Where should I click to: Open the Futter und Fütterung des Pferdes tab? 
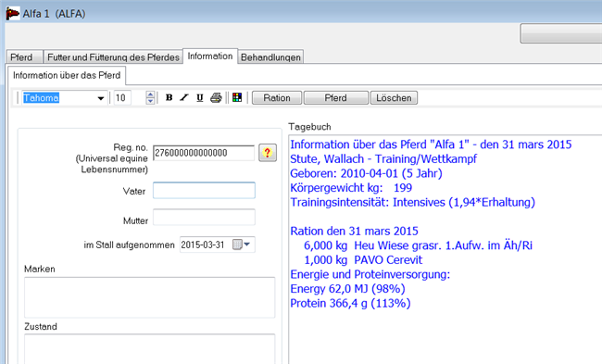[113, 57]
